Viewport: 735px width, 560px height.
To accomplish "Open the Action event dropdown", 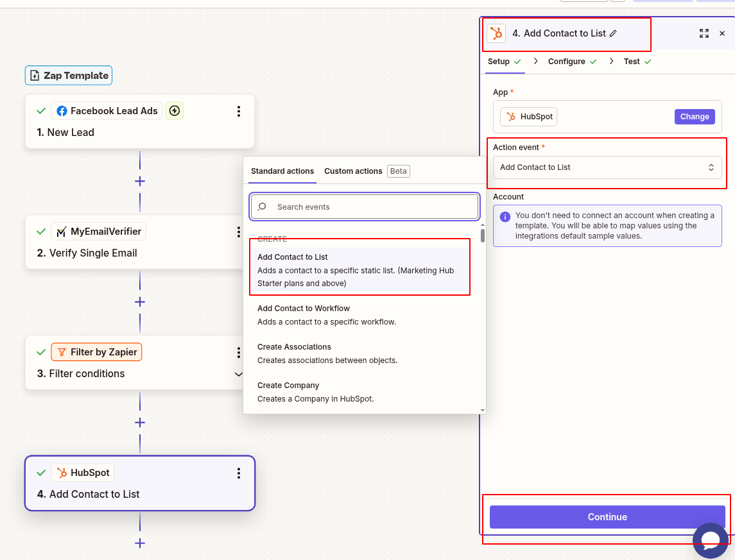I will pos(607,167).
